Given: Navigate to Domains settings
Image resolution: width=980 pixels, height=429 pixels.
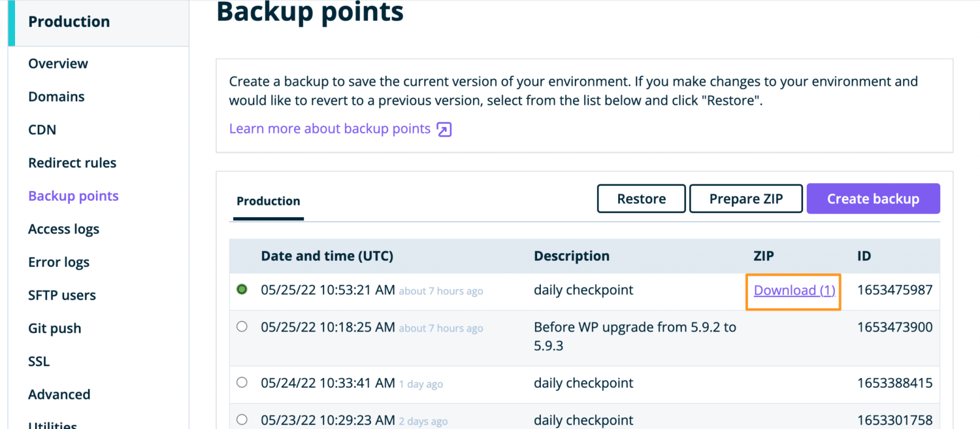Looking at the screenshot, I should click(56, 96).
